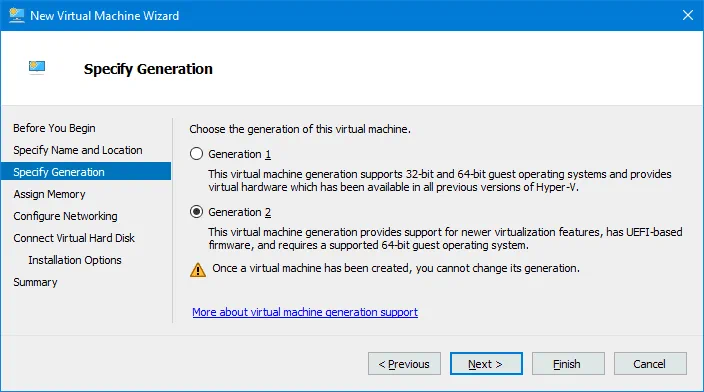The image size is (704, 392).
Task: Open Configure Networking step
Action: point(65,216)
